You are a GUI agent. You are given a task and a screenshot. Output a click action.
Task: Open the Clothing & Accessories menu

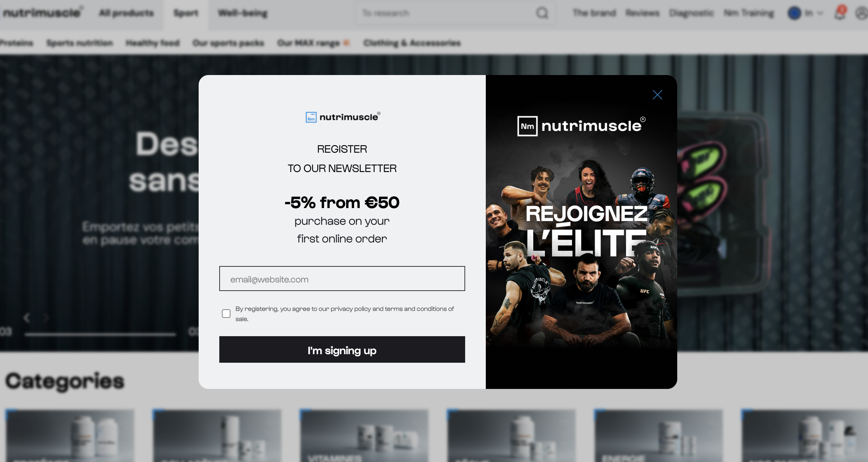click(412, 43)
